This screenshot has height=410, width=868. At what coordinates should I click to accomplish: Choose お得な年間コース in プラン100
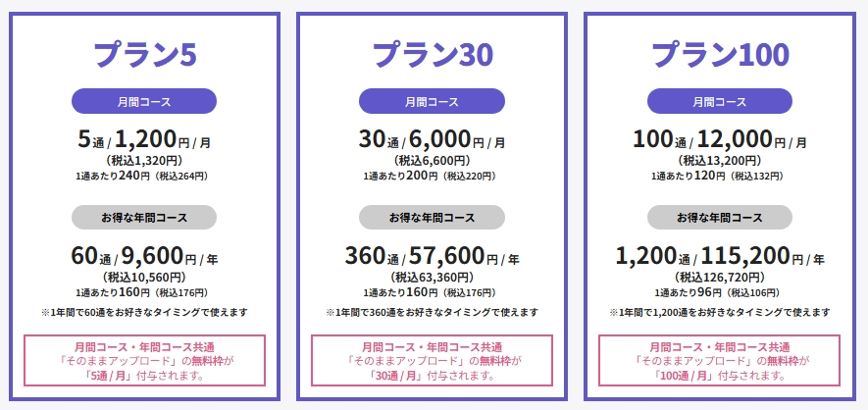pos(720,217)
